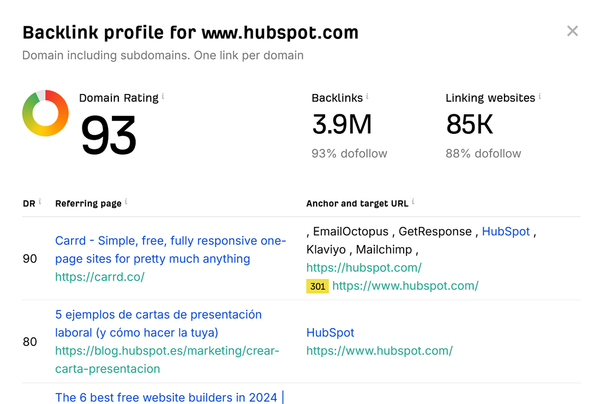
Task: Click the Anchor and target URL header
Action: tap(357, 204)
